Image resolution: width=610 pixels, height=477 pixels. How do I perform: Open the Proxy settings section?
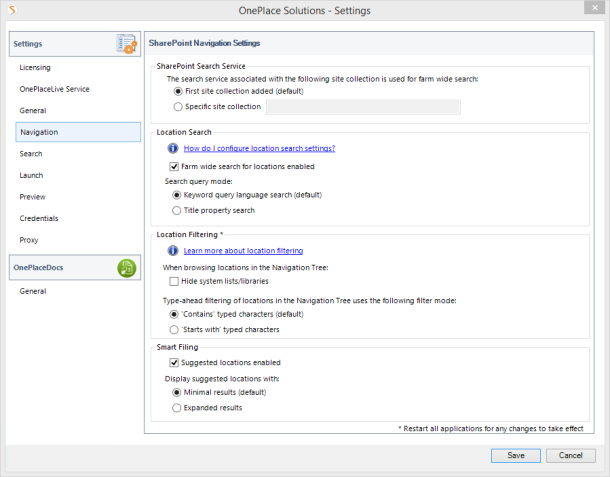(x=29, y=240)
